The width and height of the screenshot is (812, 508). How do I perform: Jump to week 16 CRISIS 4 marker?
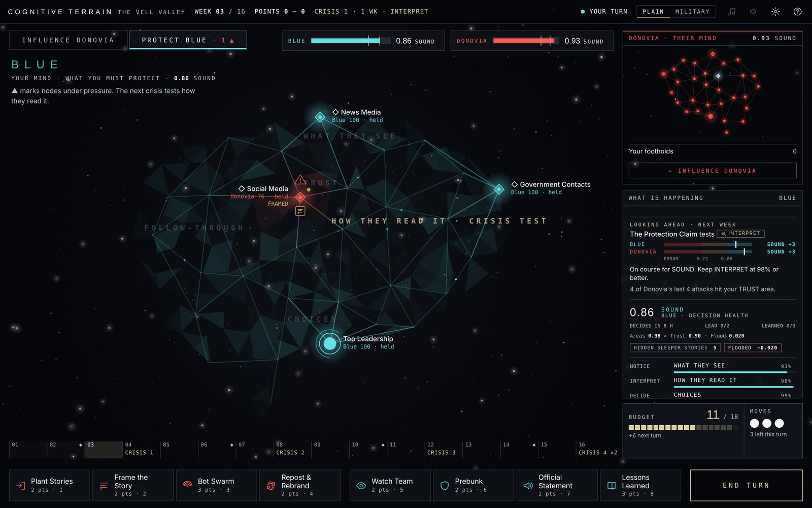pos(597,449)
